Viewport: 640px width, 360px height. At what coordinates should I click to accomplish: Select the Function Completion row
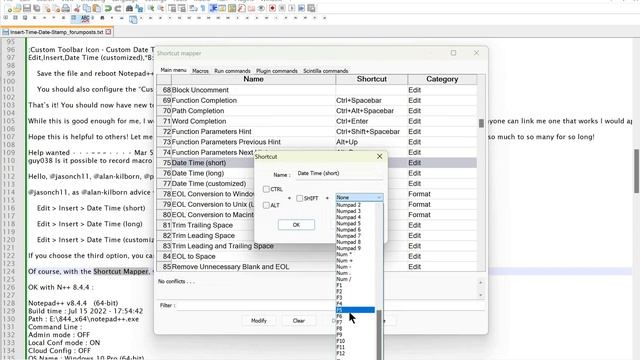pos(317,100)
